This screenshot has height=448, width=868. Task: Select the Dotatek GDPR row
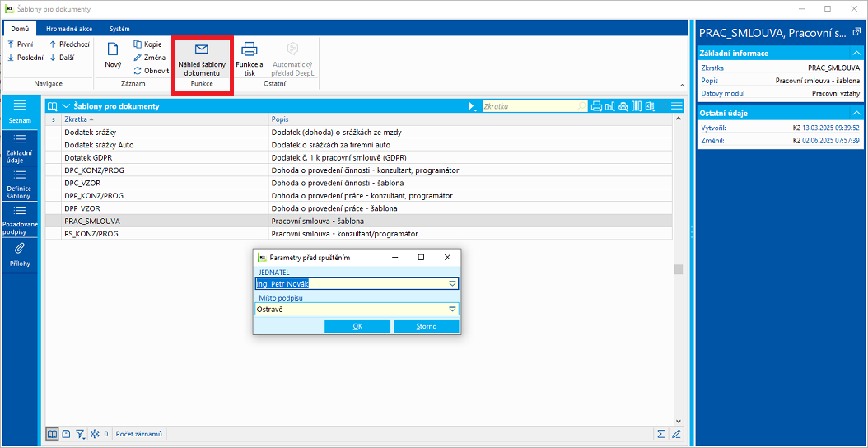coord(359,157)
